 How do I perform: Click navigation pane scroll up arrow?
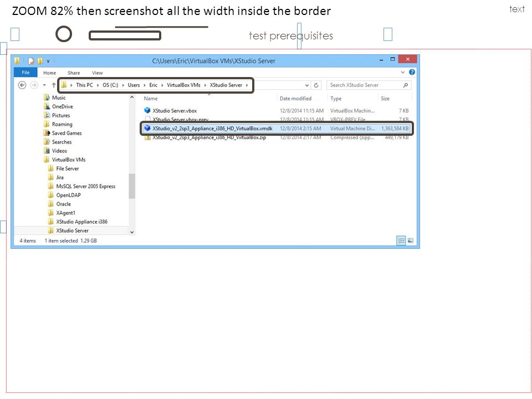point(132,98)
